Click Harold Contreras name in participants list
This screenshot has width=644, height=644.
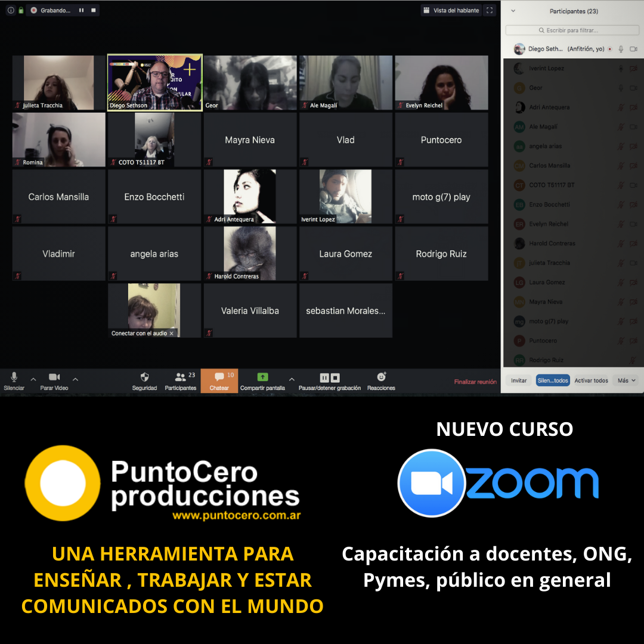552,243
